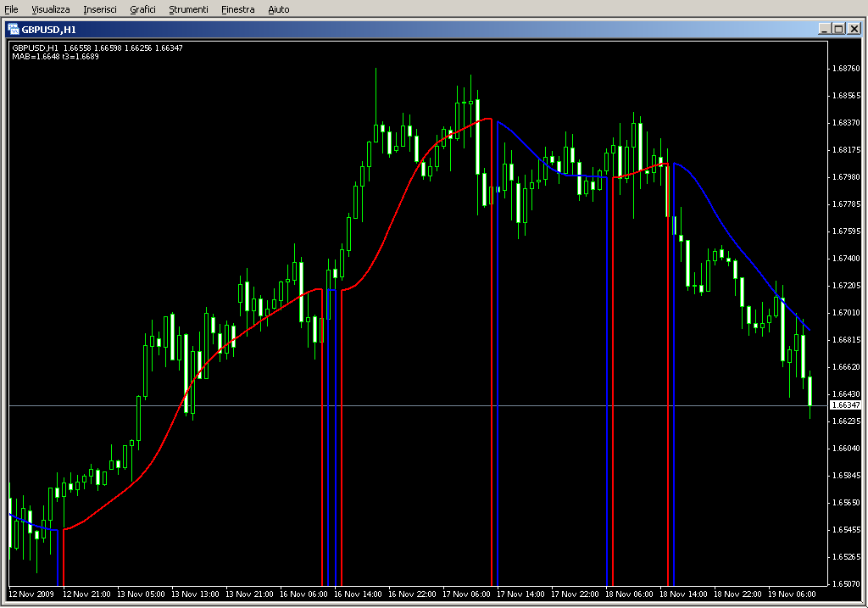Click price axis level 1.68175
The image size is (868, 608).
point(847,150)
